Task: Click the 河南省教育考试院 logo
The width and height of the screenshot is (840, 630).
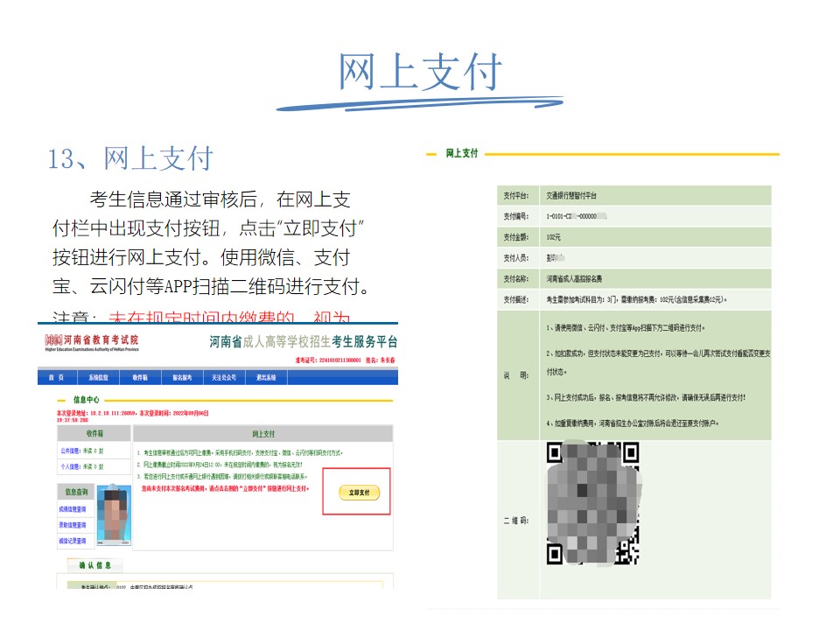Action: [92, 342]
